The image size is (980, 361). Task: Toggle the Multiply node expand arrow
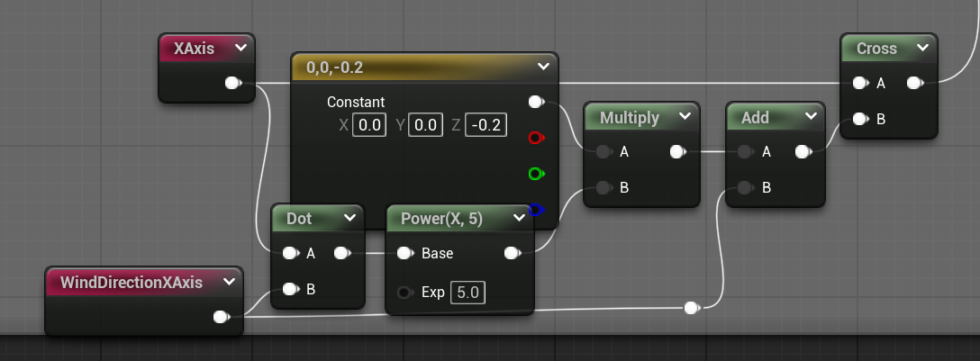point(684,117)
